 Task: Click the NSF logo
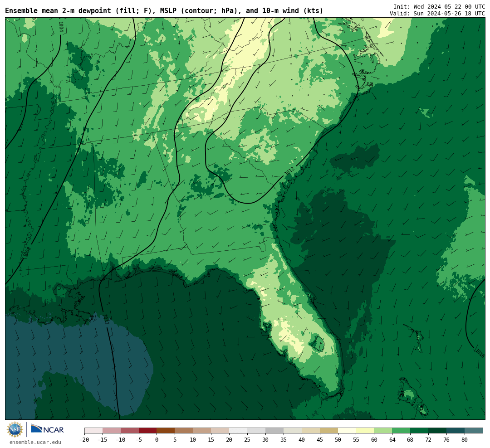[15, 429]
